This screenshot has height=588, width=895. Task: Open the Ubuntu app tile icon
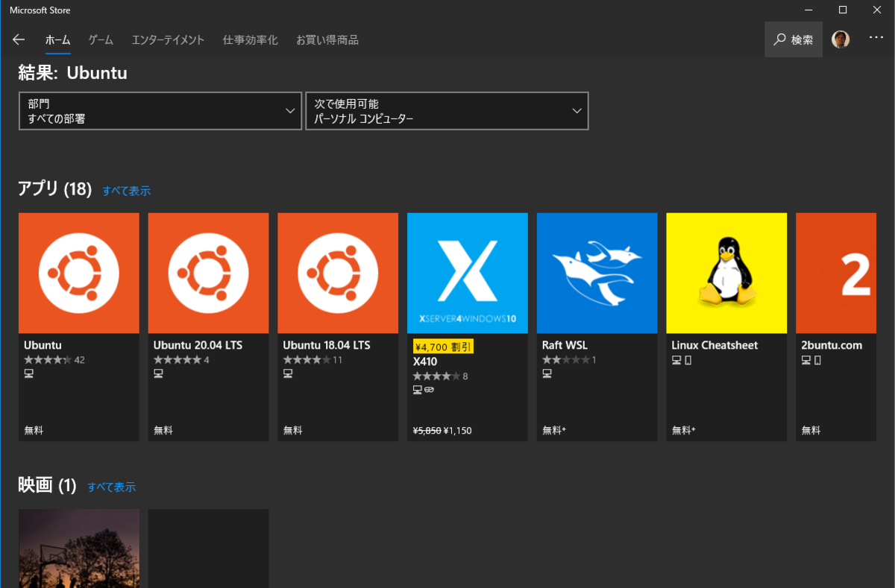pyautogui.click(x=79, y=273)
